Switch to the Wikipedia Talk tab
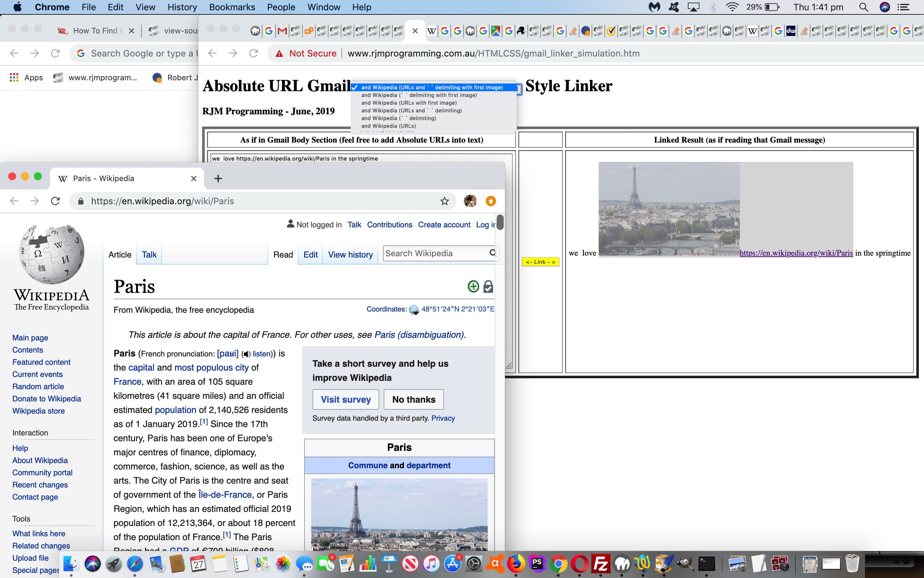Viewport: 924px width, 578px height. coord(149,255)
